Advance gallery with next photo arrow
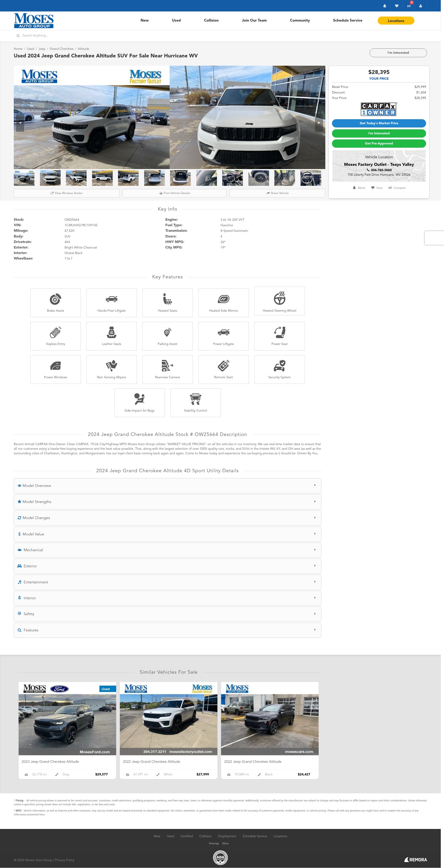 click(319, 123)
